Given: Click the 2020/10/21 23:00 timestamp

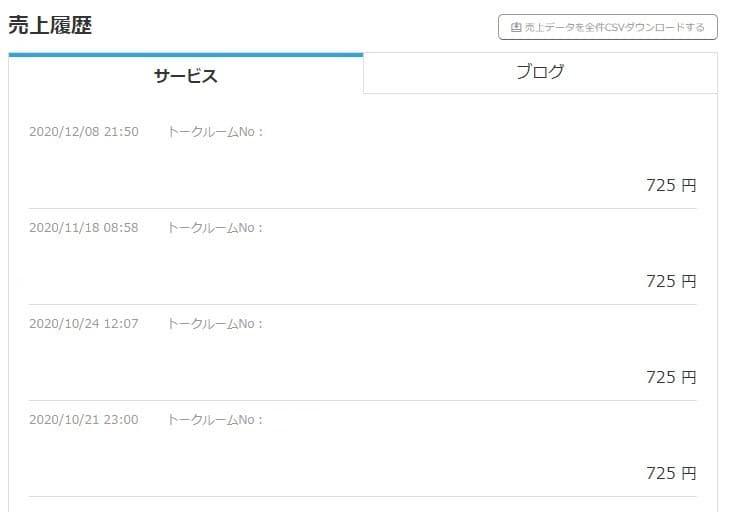Looking at the screenshot, I should pyautogui.click(x=84, y=420).
